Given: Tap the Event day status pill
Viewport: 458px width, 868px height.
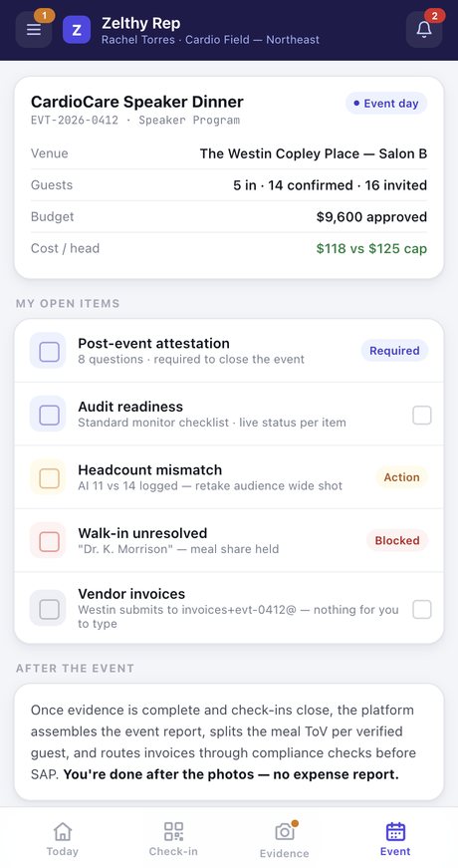Looking at the screenshot, I should coord(386,104).
